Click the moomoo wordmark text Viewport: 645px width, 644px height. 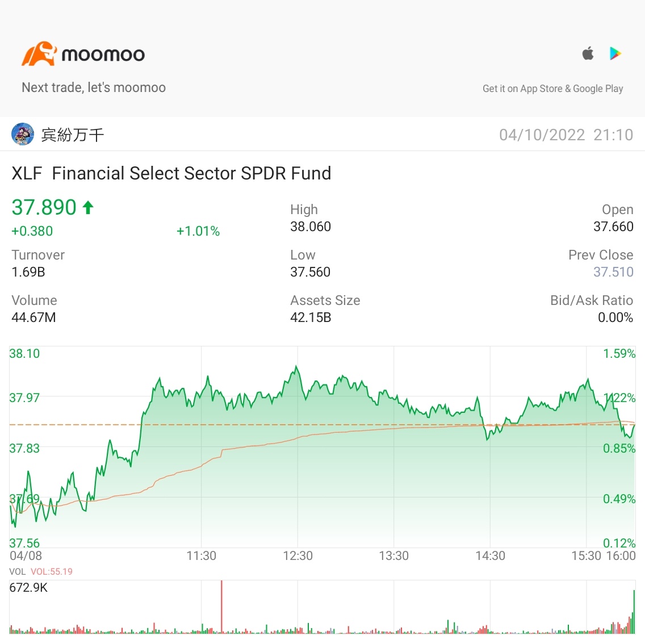point(103,55)
